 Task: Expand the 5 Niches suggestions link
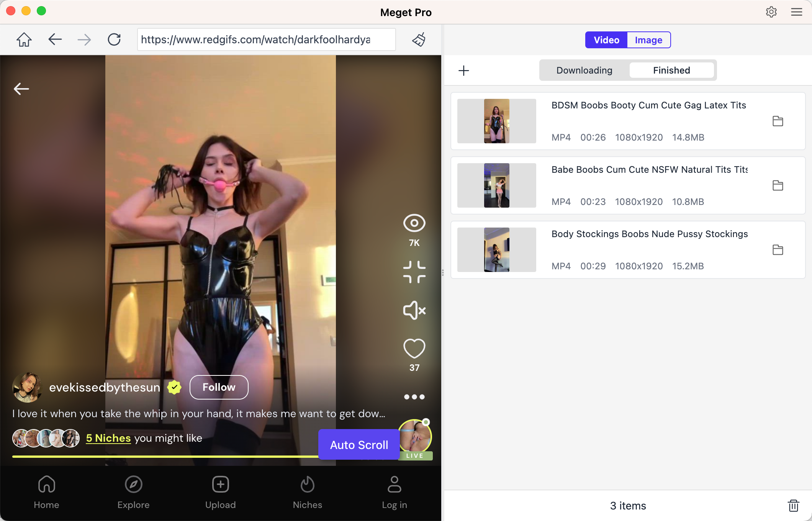108,438
